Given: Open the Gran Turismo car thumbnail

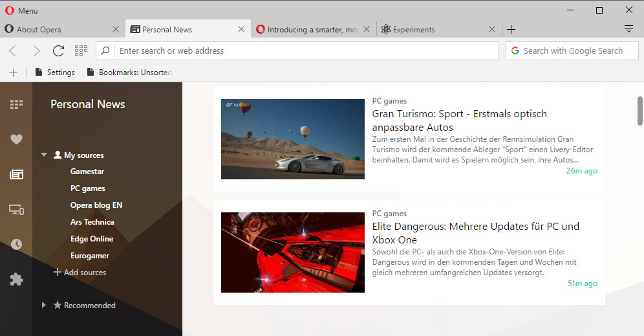Looking at the screenshot, I should click(292, 139).
